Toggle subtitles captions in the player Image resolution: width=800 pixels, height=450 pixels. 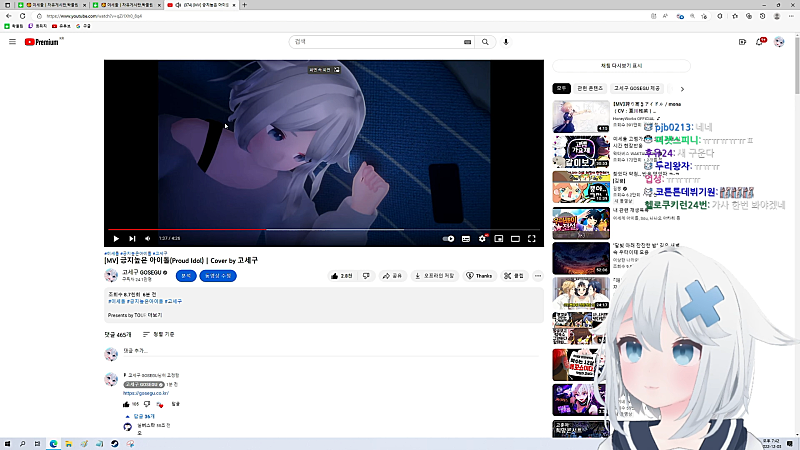tap(466, 238)
